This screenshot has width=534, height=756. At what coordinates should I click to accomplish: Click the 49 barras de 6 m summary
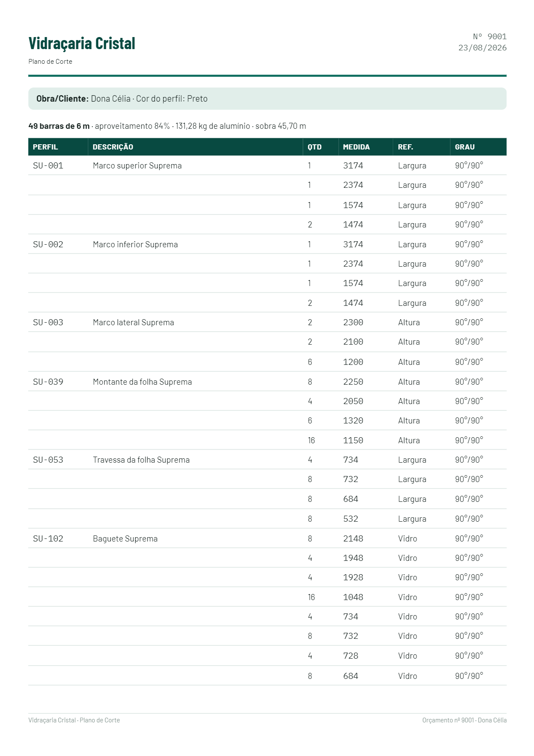point(167,126)
